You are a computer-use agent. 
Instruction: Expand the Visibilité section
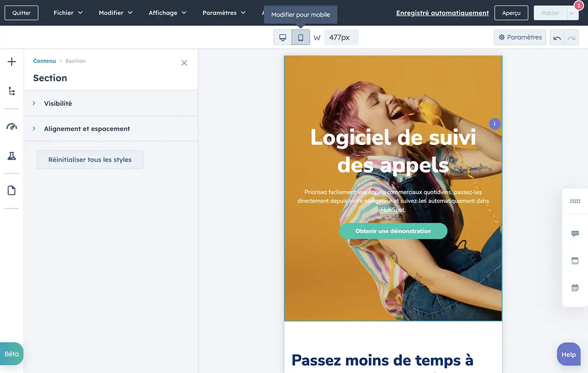[x=58, y=104]
